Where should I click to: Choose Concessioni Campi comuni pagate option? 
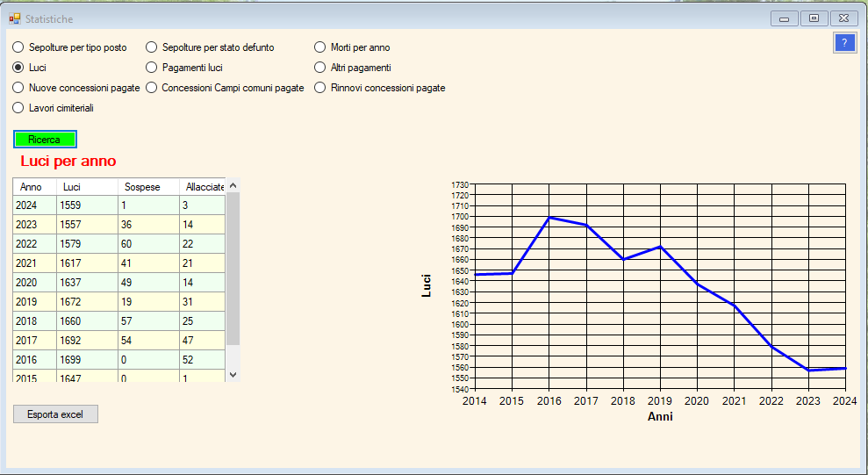pyautogui.click(x=152, y=88)
